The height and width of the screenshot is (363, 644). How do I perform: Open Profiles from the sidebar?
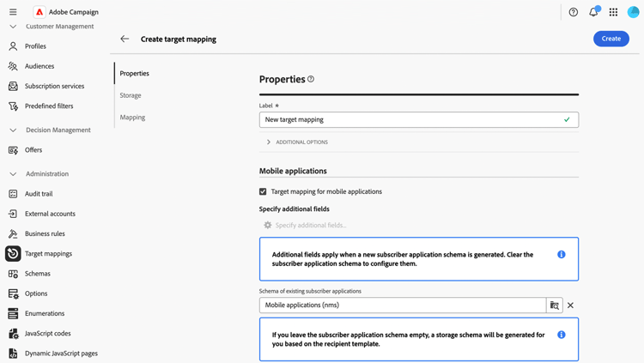pyautogui.click(x=35, y=46)
